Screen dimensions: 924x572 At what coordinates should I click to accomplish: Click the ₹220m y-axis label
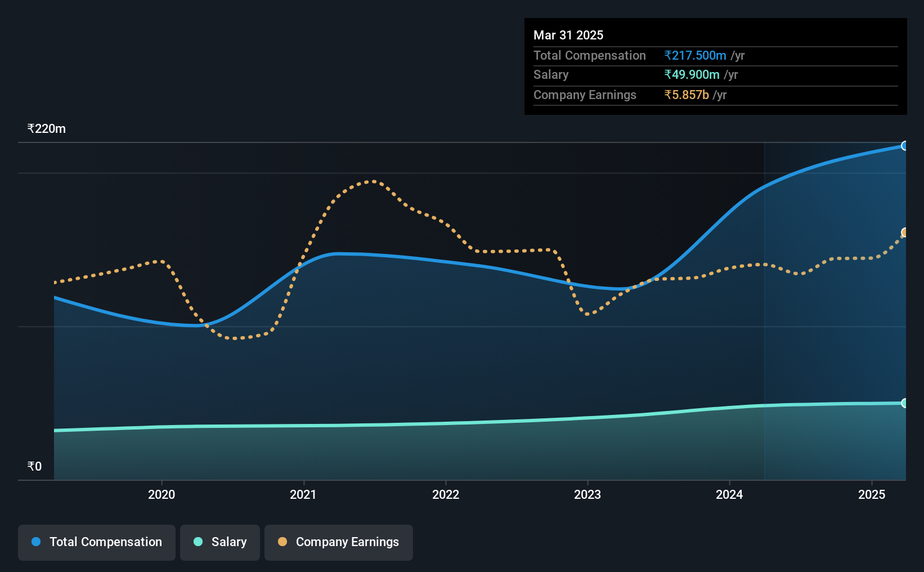[47, 128]
